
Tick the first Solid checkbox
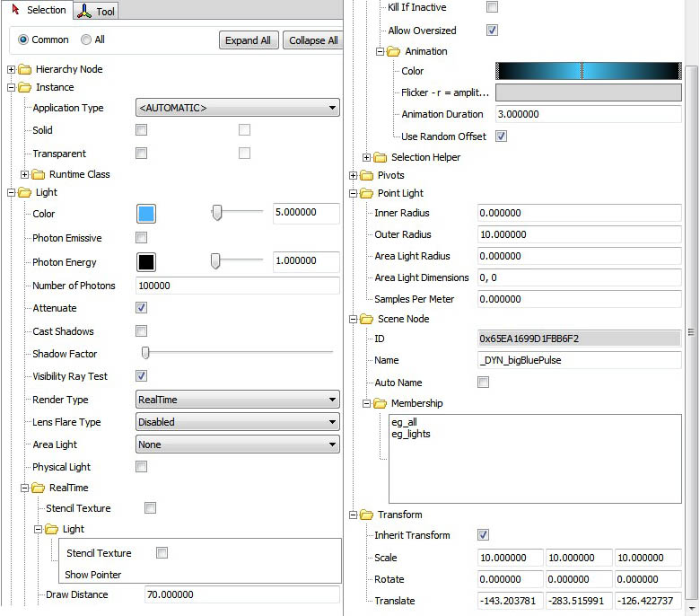point(142,130)
